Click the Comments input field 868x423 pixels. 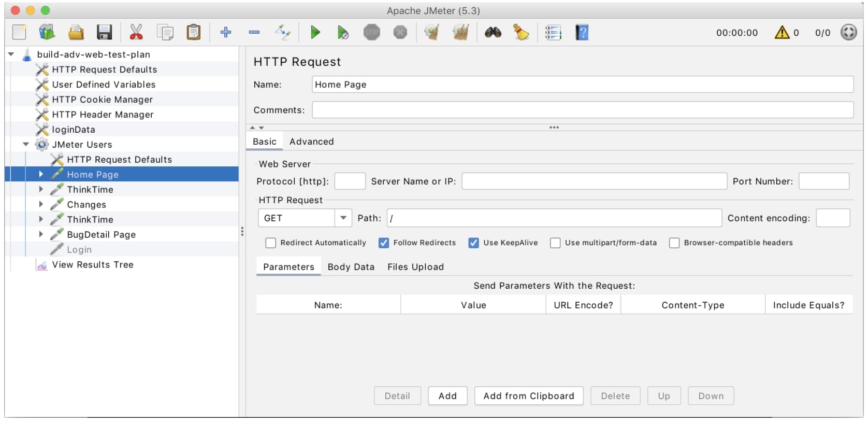(583, 110)
